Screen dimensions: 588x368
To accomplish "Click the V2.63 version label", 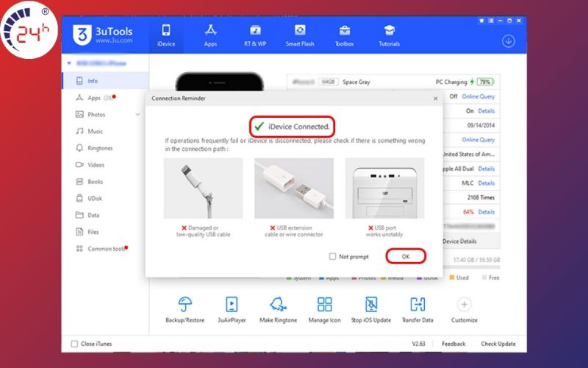I will (x=418, y=344).
